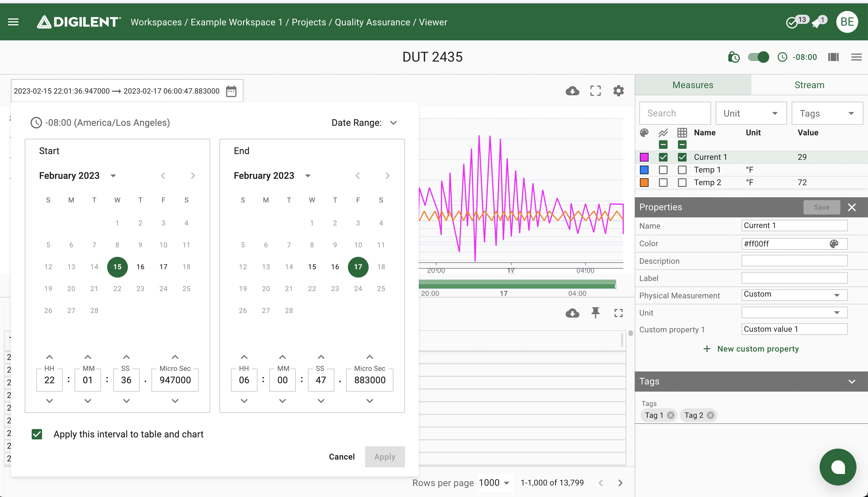868x497 pixels.
Task: Toggle the green live-mode switch
Action: tap(759, 57)
